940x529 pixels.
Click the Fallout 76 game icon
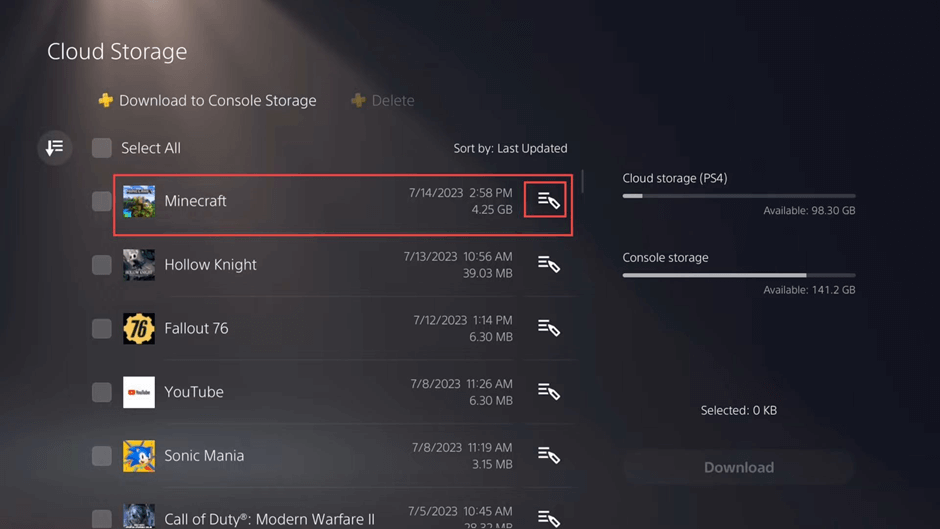pyautogui.click(x=139, y=328)
